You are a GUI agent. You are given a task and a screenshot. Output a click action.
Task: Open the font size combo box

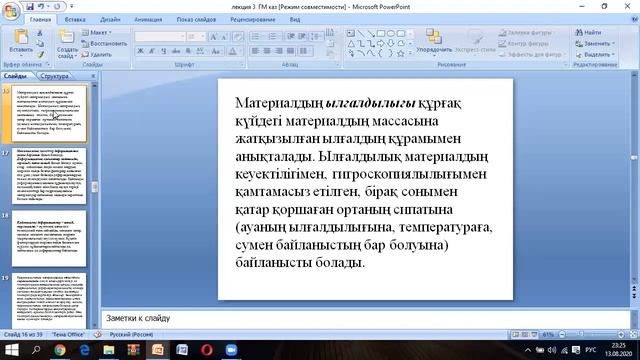pyautogui.click(x=196, y=37)
